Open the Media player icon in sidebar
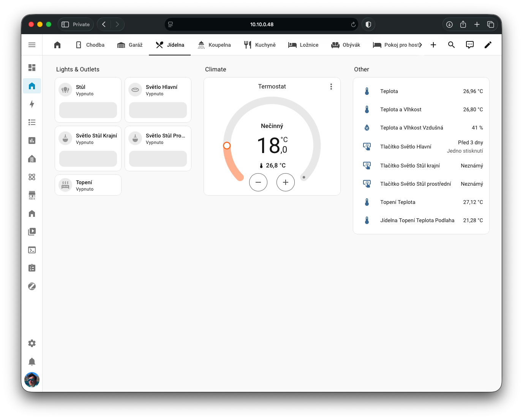Viewport: 523px width, 420px height. click(x=32, y=232)
